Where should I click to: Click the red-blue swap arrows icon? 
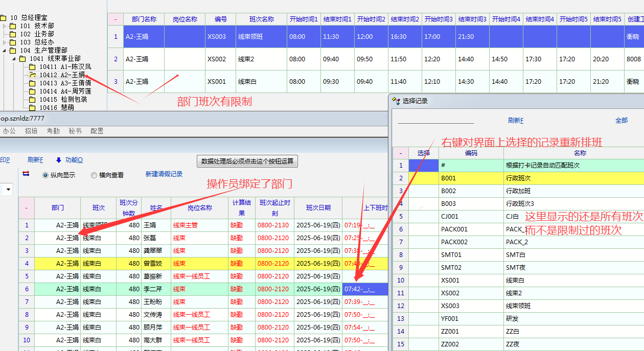[x=26, y=174]
